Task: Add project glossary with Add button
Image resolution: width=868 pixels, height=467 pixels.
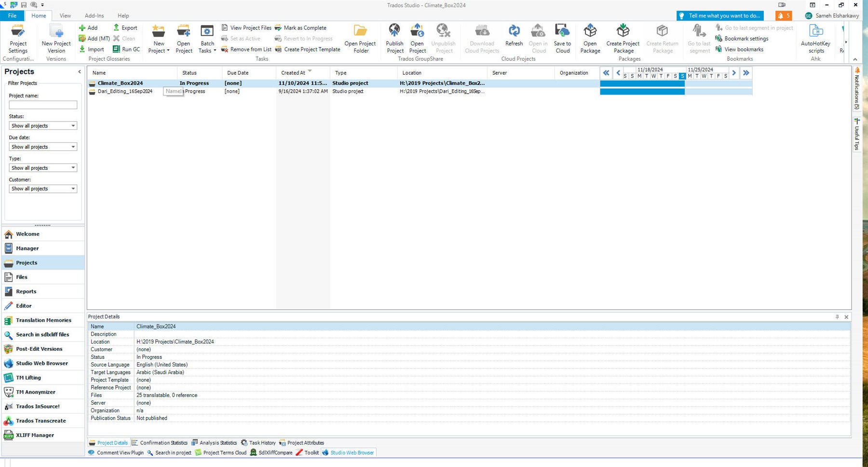Action: [88, 28]
